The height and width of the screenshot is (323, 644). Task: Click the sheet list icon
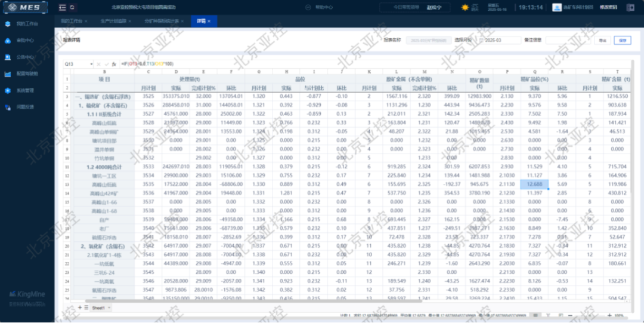pyautogui.click(x=86, y=307)
